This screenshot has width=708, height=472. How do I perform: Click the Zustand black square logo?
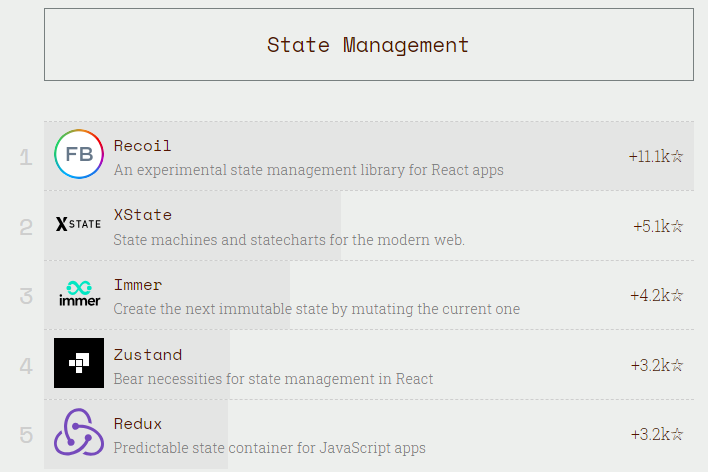(x=79, y=363)
